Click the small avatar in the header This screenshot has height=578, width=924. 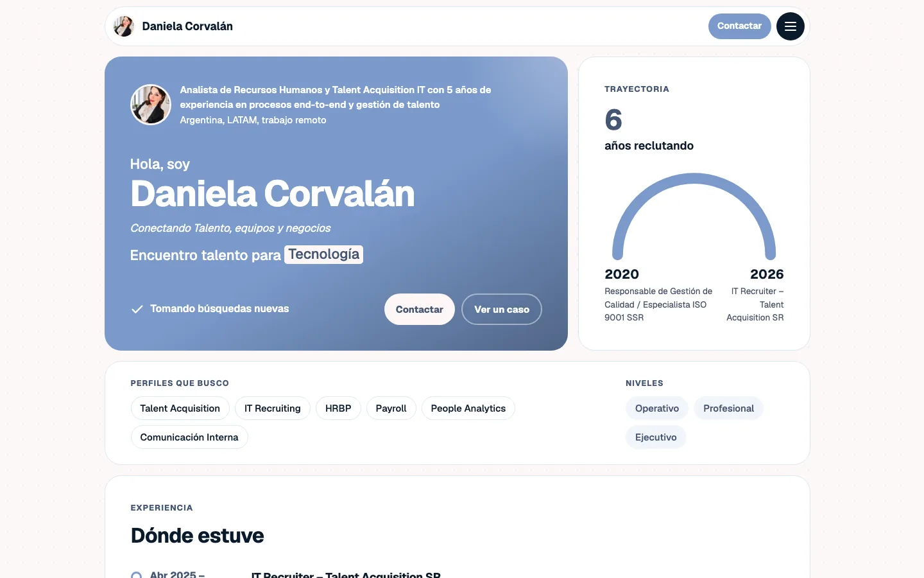coord(124,26)
